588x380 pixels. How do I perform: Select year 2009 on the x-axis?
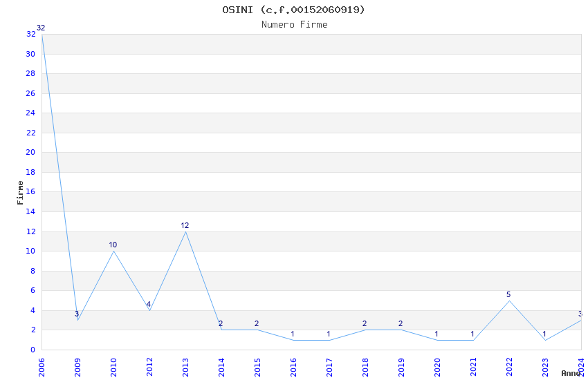click(x=77, y=368)
